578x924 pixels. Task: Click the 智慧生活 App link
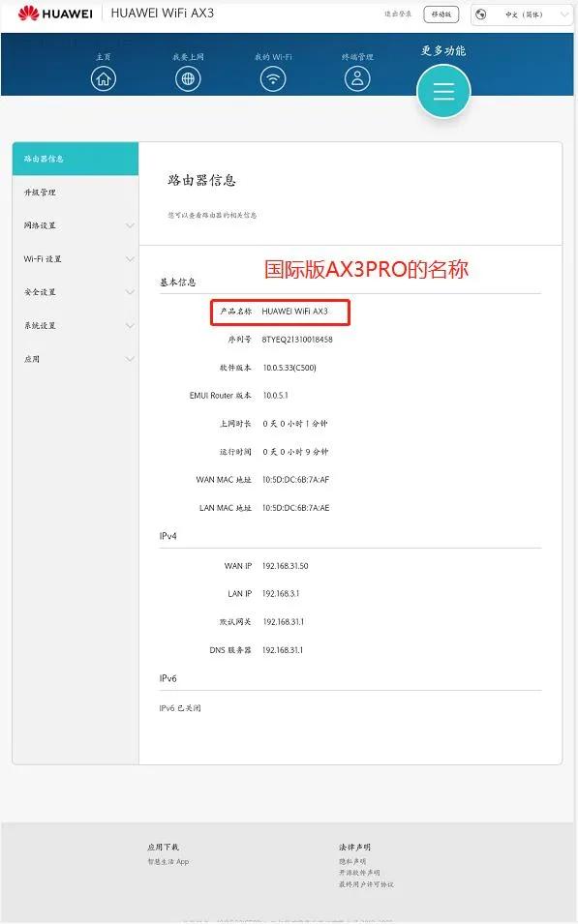[x=168, y=861]
